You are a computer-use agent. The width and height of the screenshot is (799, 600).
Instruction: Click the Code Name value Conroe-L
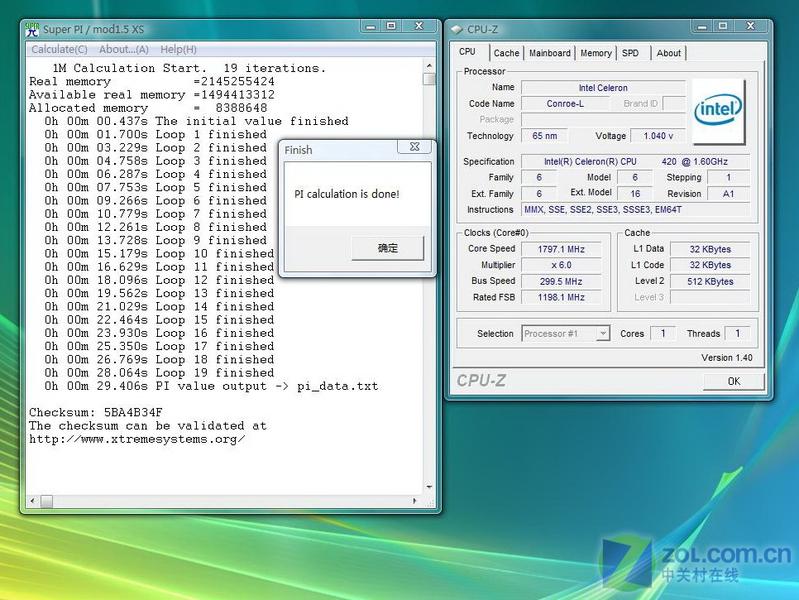565,103
